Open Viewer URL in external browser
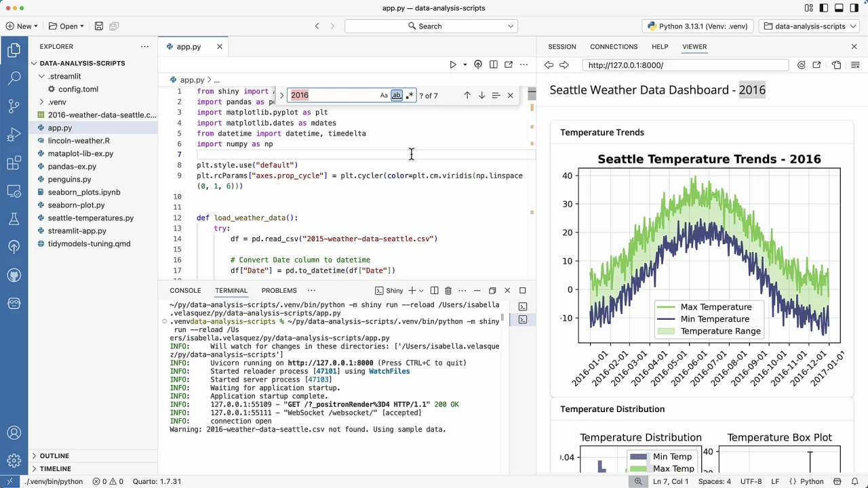 [x=816, y=65]
